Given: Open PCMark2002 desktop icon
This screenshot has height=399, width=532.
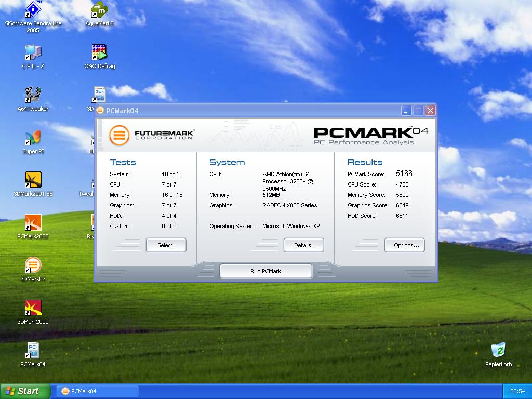Looking at the screenshot, I should [33, 223].
